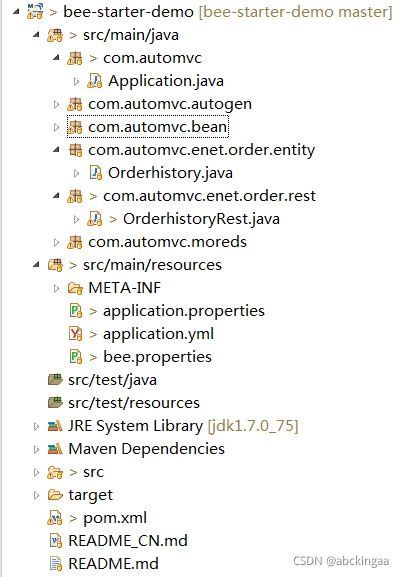
Task: Click the README_CN.md file icon
Action: point(56,541)
